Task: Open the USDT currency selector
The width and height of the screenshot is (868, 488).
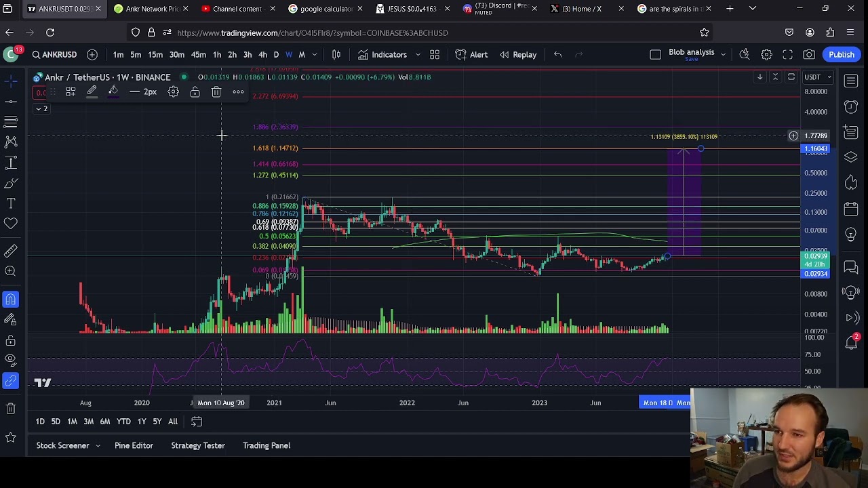Action: tap(817, 77)
